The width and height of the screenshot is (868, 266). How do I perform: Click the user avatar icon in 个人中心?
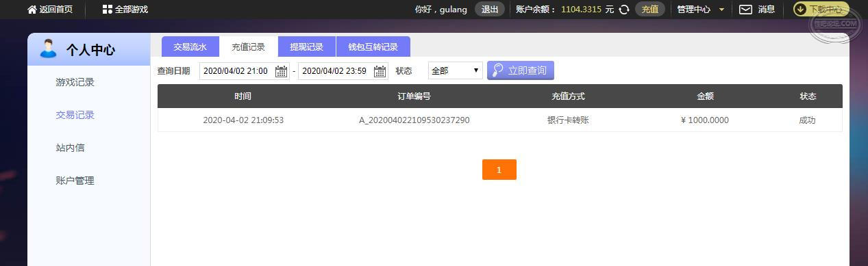(x=48, y=49)
